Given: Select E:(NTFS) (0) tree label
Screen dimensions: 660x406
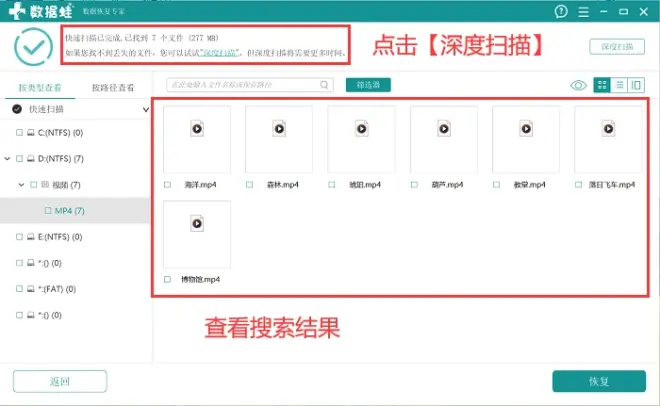Looking at the screenshot, I should click(60, 237).
